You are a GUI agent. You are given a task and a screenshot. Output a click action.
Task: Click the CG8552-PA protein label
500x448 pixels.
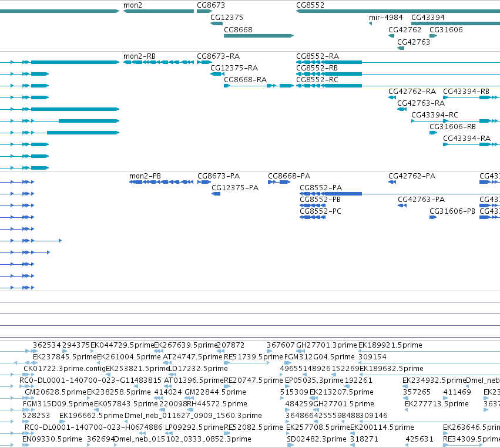[321, 188]
